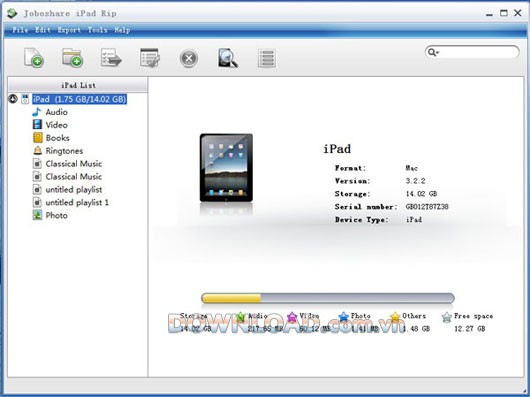
Task: Click the bell Ringtones icon
Action: point(38,151)
